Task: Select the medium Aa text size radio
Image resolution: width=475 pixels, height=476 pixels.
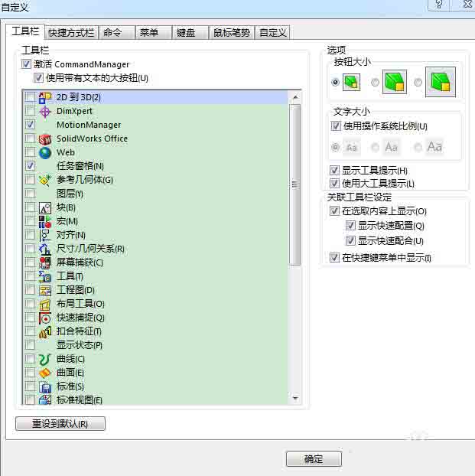Action: click(x=375, y=147)
